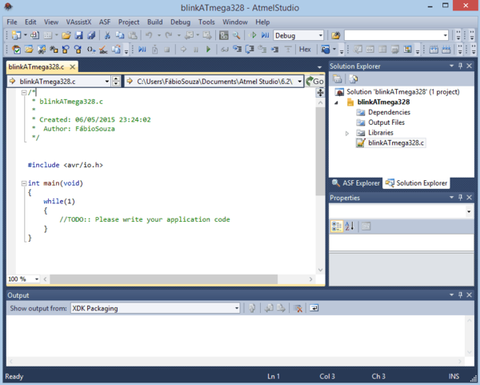
Task: Select Dependencies in Solution Explorer
Action: coord(389,112)
